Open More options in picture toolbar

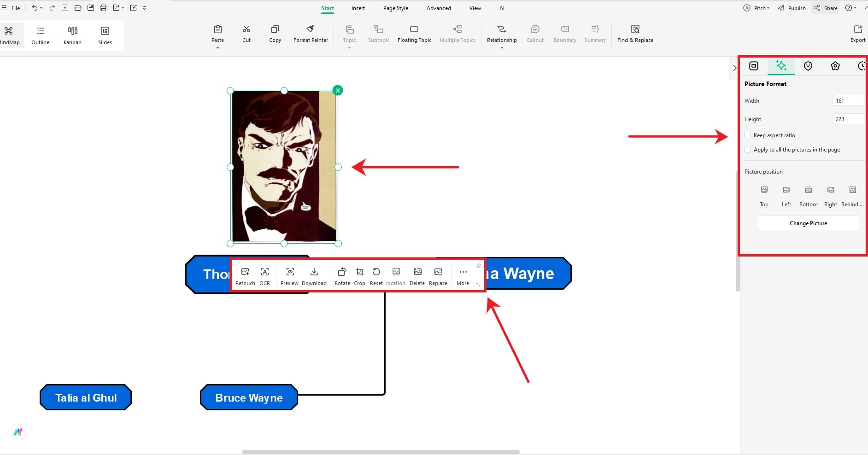[x=463, y=277]
